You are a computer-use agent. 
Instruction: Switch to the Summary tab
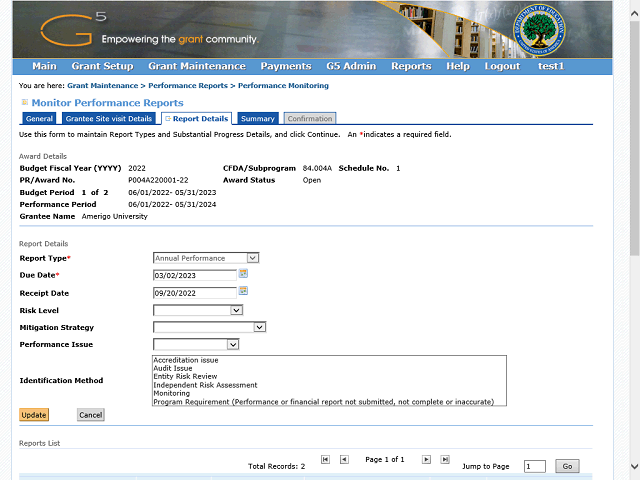point(257,119)
